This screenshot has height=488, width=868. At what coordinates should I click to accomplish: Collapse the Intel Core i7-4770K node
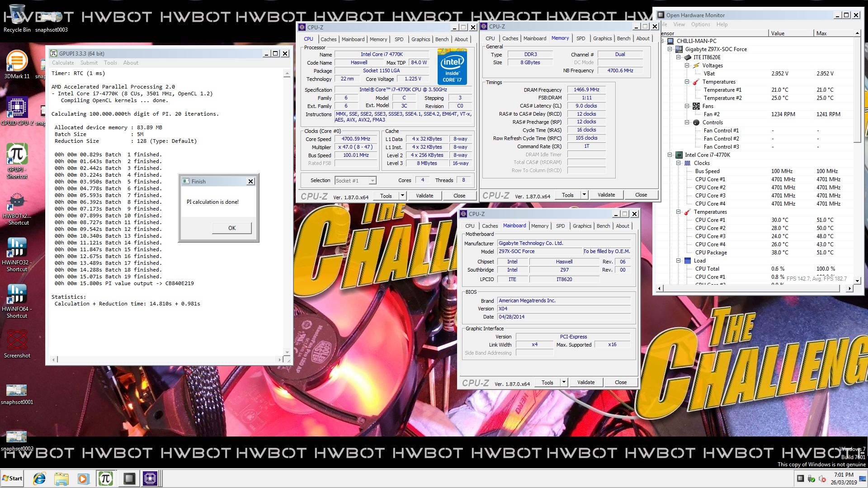pyautogui.click(x=670, y=155)
